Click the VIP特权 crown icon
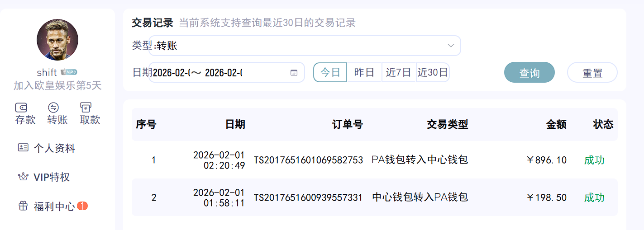 coord(23,177)
